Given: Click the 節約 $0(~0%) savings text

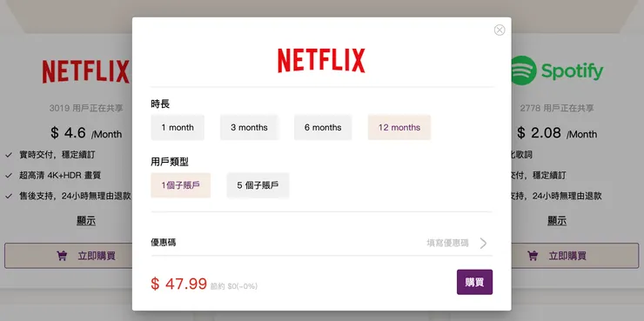Looking at the screenshot, I should tap(234, 286).
